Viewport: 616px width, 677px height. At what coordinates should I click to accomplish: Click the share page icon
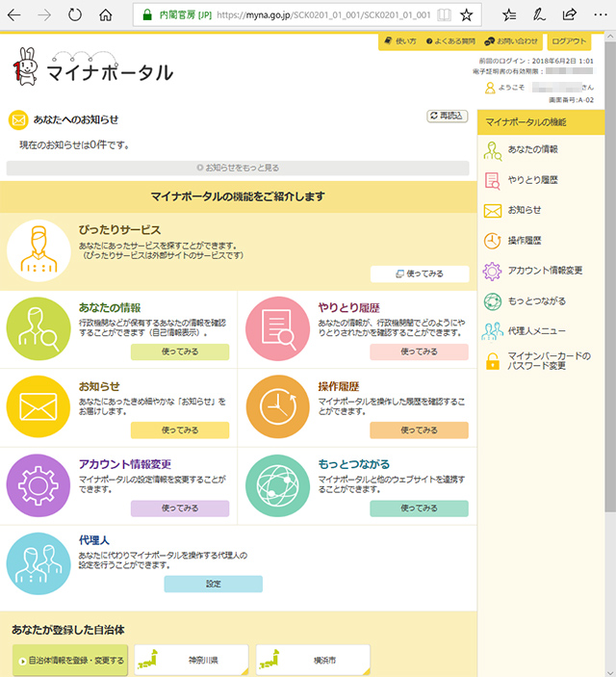(570, 14)
